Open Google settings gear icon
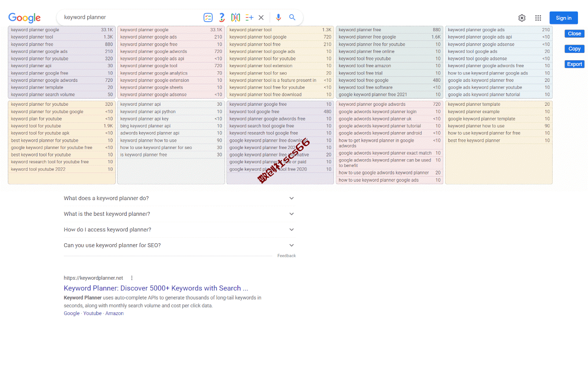This screenshot has width=588, height=368. pyautogui.click(x=522, y=18)
